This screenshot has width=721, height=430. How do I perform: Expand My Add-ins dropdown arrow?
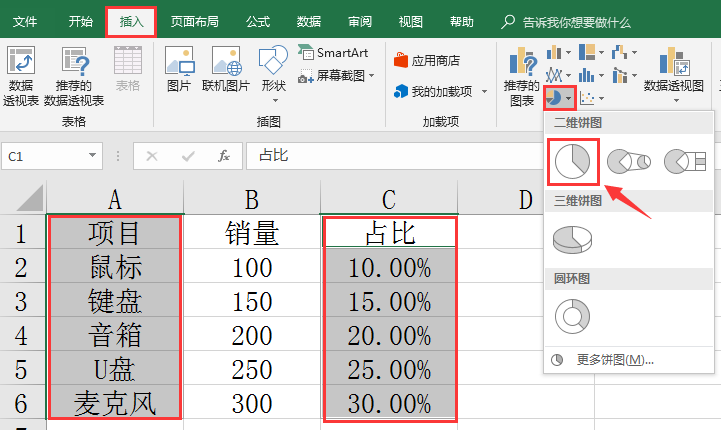[484, 92]
